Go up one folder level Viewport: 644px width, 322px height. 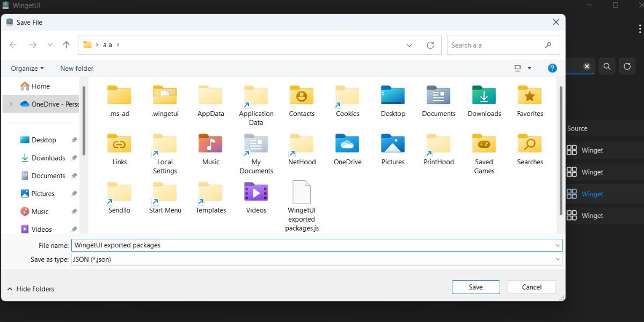click(x=66, y=45)
